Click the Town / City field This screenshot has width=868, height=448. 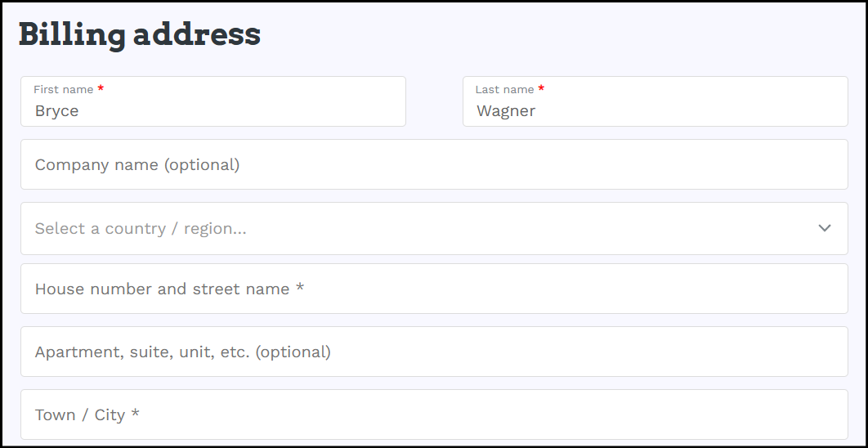point(434,414)
